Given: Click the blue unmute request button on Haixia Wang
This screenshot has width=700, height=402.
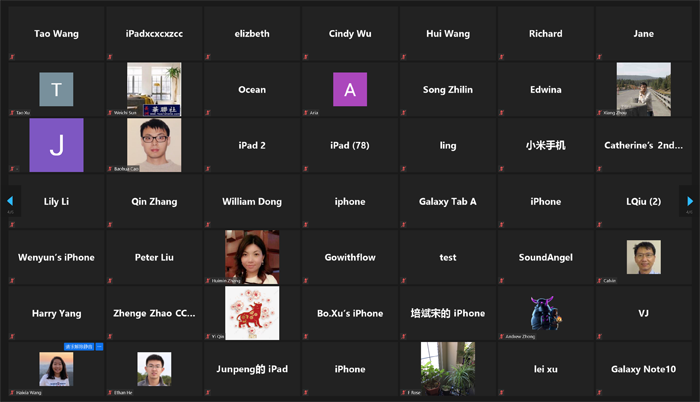Looking at the screenshot, I should 79,346.
